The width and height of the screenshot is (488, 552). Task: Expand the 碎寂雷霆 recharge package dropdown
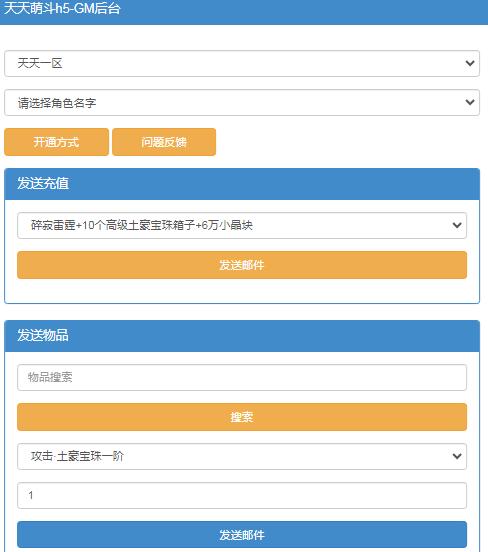pos(242,225)
